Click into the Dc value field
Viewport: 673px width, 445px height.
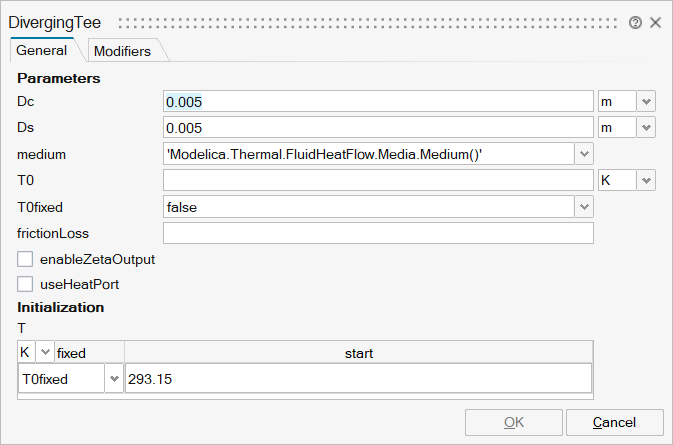pyautogui.click(x=378, y=102)
